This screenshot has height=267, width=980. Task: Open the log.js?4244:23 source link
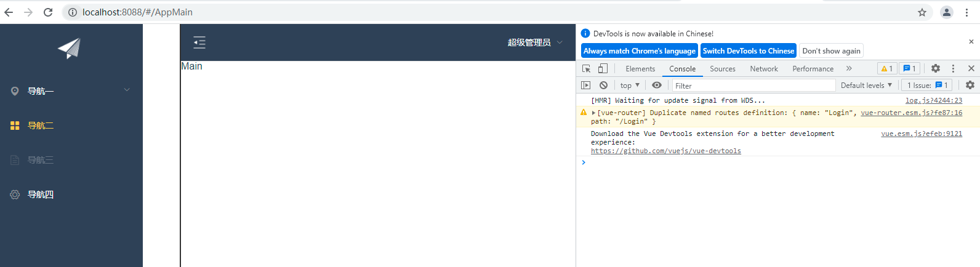click(x=934, y=100)
